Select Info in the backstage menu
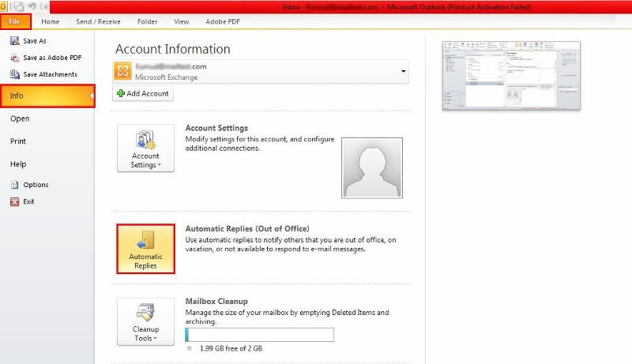632x364 pixels. (47, 96)
